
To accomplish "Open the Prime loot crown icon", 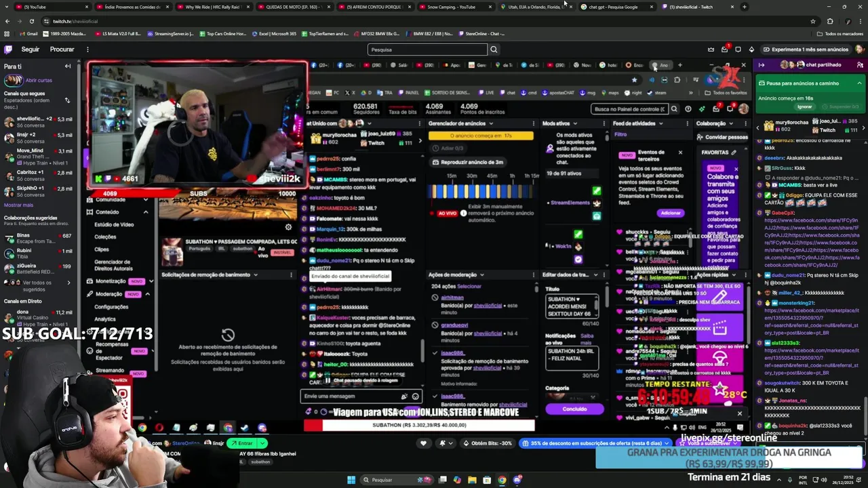I will pyautogui.click(x=711, y=49).
